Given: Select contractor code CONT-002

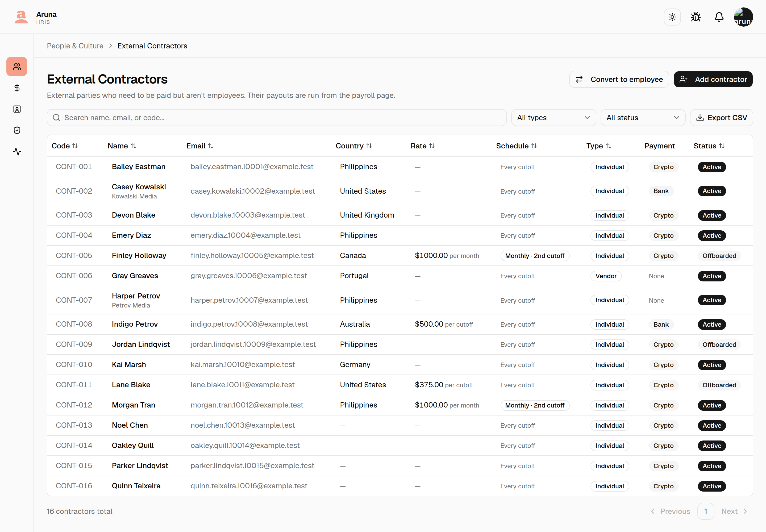Looking at the screenshot, I should (74, 191).
